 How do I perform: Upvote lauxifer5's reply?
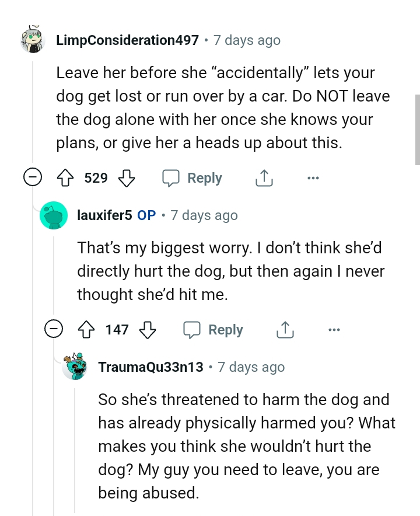[x=86, y=329]
